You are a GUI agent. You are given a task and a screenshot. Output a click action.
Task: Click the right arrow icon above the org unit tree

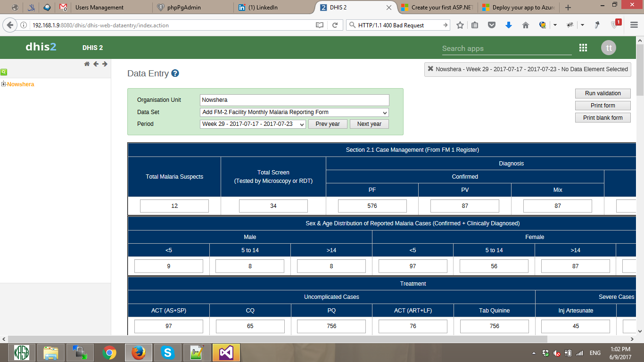105,64
